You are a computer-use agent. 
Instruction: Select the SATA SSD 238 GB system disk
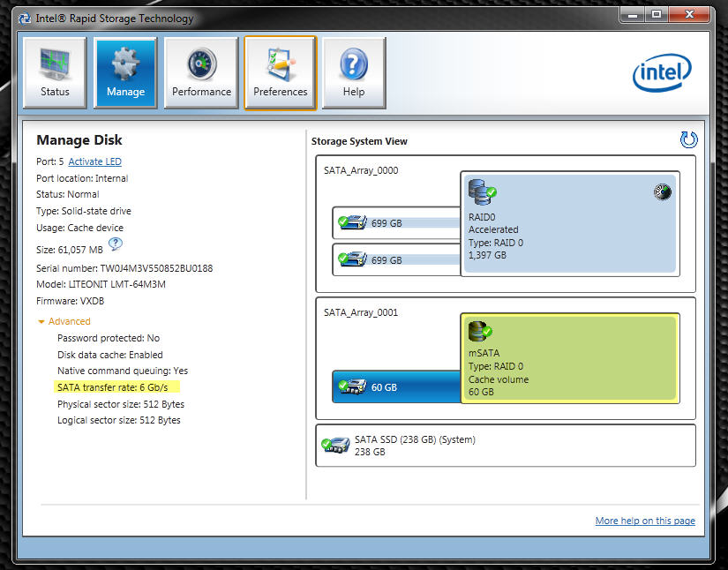(505, 445)
